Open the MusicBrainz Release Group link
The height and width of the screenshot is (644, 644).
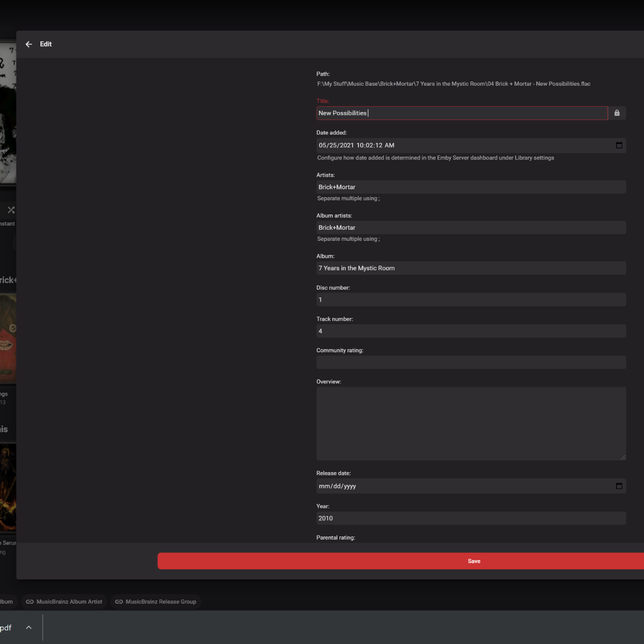click(x=156, y=602)
